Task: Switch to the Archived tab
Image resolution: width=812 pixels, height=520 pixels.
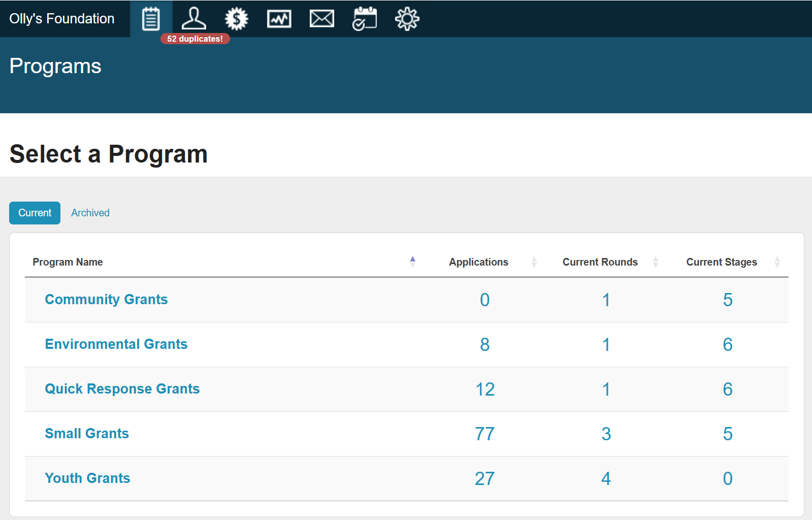Action: pyautogui.click(x=90, y=213)
